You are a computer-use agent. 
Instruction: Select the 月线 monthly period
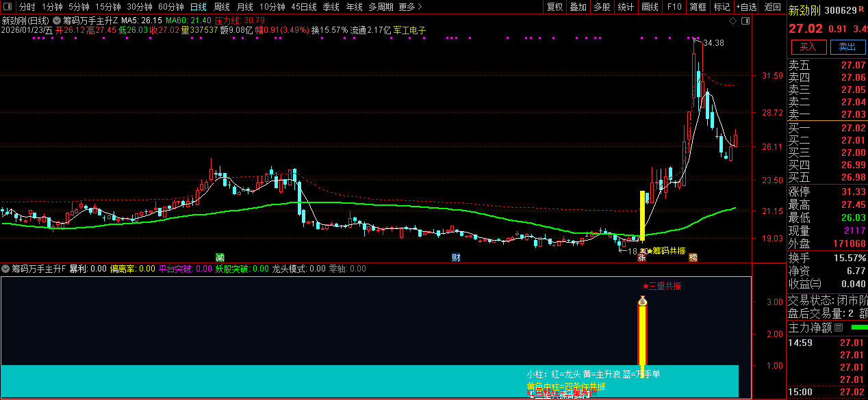pyautogui.click(x=244, y=7)
